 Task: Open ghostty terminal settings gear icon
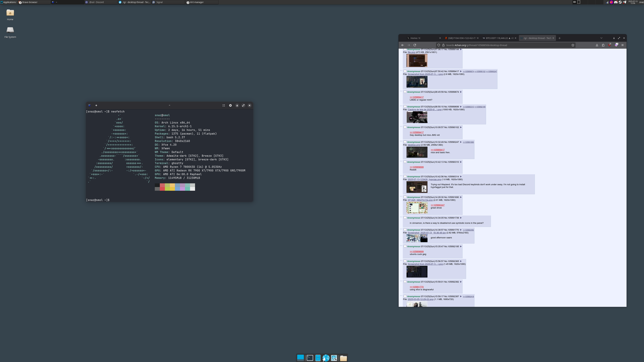coord(230,105)
